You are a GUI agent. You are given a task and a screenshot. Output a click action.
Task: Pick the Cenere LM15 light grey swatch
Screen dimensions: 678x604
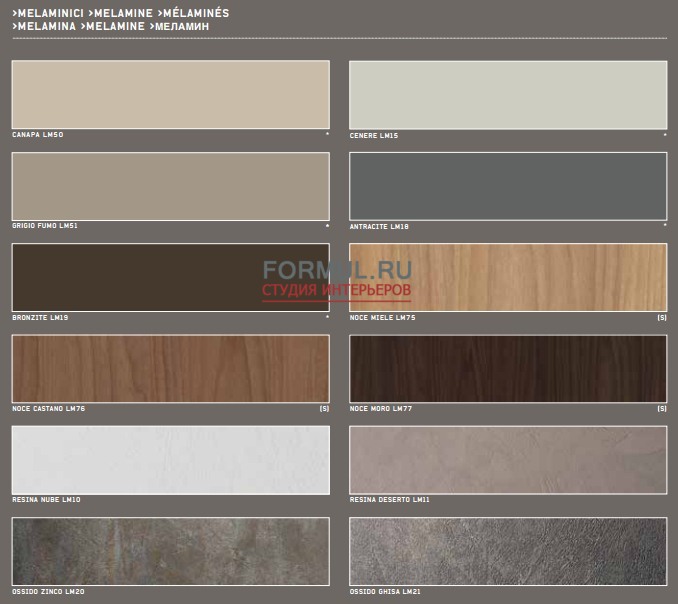(x=507, y=94)
